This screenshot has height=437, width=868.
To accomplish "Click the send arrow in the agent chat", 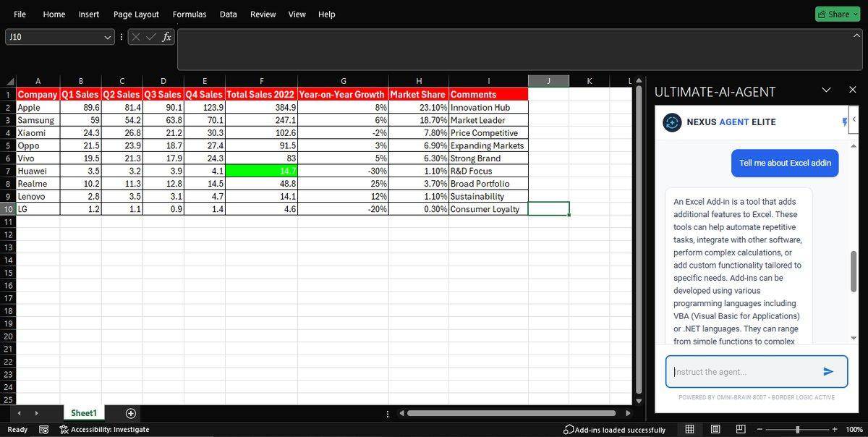I will pyautogui.click(x=828, y=372).
